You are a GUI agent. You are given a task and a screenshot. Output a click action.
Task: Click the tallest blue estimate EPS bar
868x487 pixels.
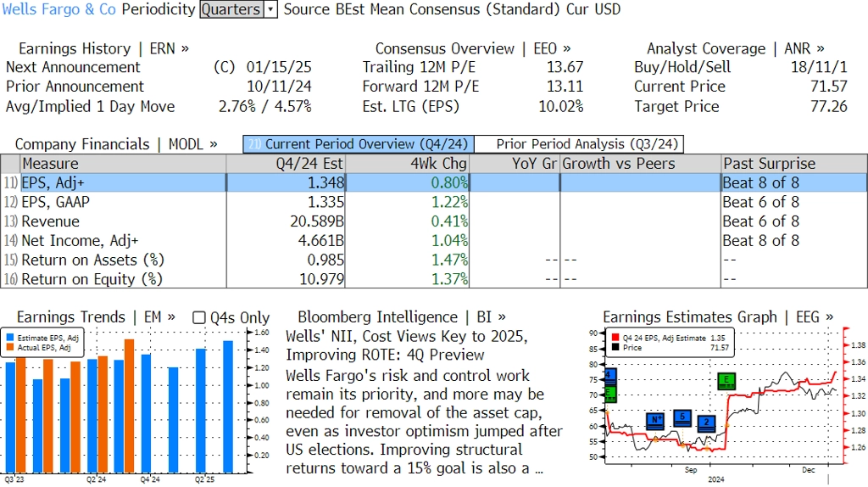point(228,407)
